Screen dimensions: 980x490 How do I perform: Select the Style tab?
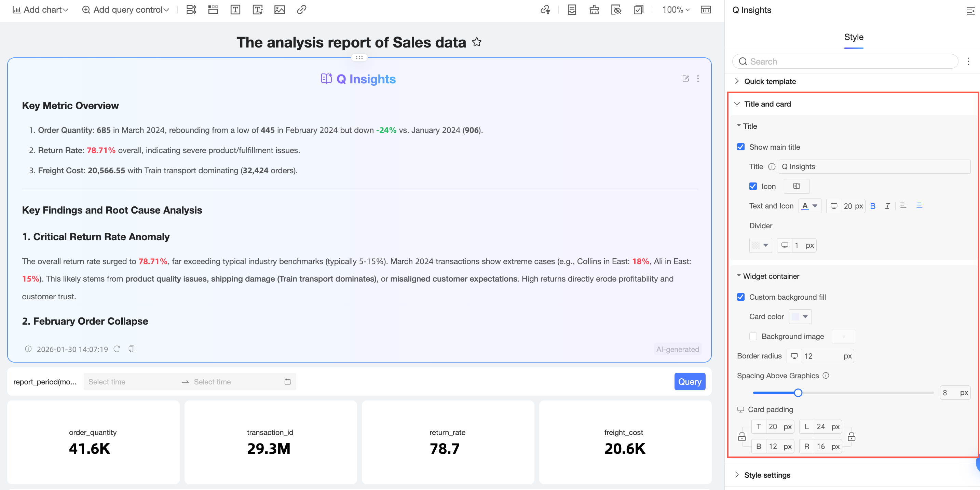tap(853, 37)
